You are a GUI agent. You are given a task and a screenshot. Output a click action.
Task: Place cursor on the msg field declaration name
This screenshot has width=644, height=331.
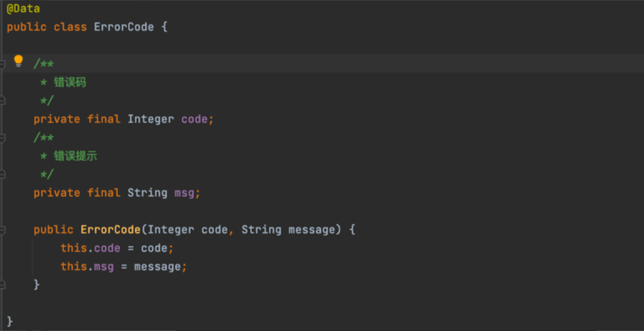184,193
